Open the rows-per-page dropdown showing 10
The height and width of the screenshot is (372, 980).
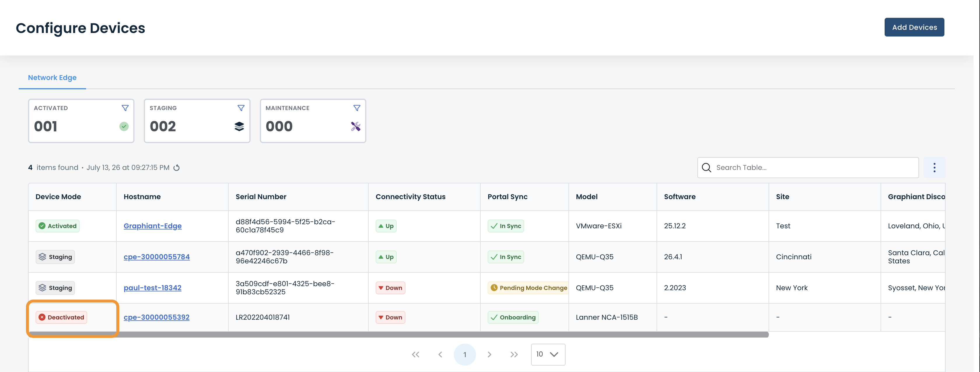coord(548,354)
